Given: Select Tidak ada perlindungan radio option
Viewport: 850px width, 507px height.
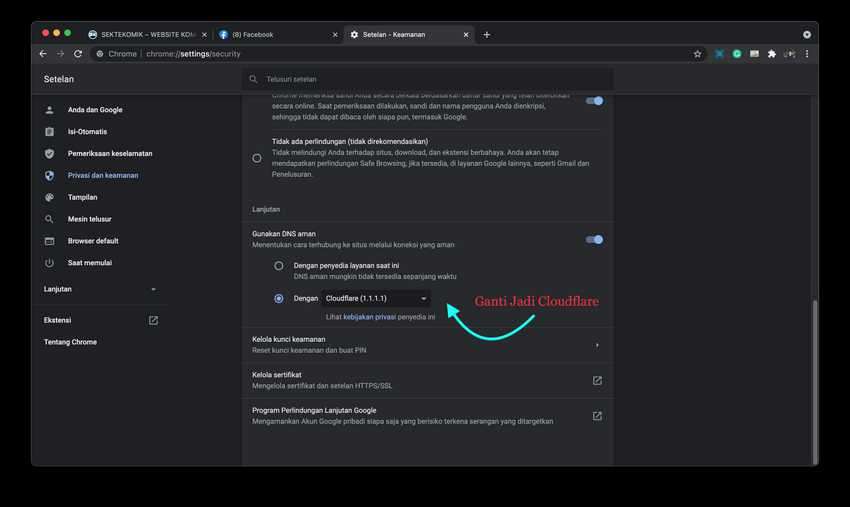Looking at the screenshot, I should (257, 158).
